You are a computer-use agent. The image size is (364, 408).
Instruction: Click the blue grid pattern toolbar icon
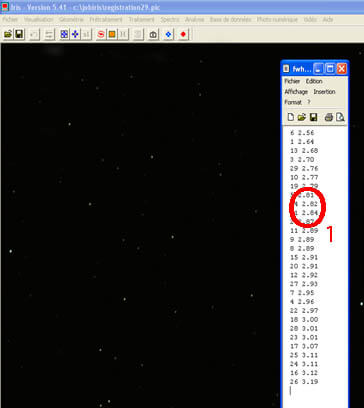click(64, 34)
